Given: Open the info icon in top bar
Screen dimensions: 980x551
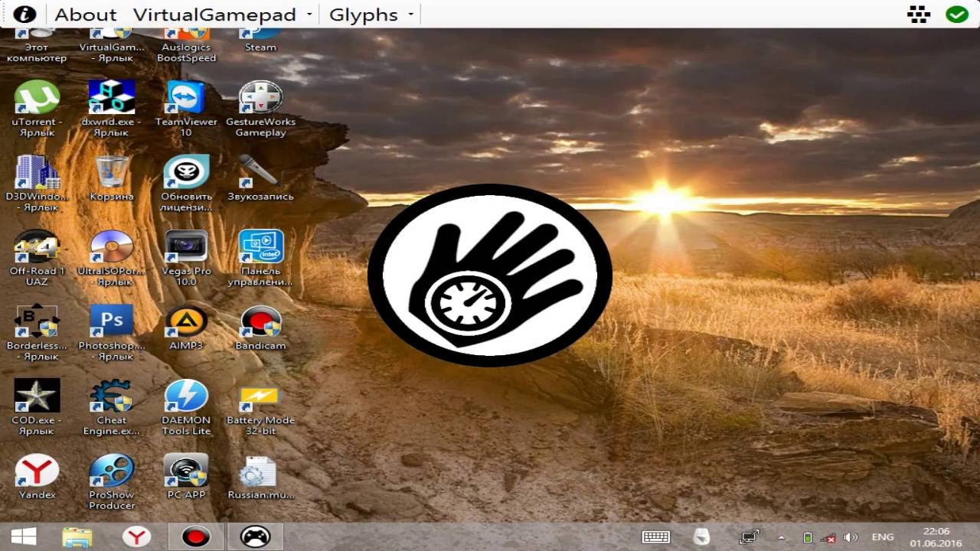Looking at the screenshot, I should (24, 14).
